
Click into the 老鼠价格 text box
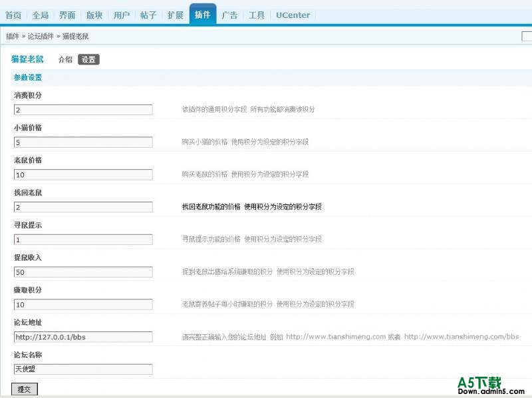tap(83, 174)
